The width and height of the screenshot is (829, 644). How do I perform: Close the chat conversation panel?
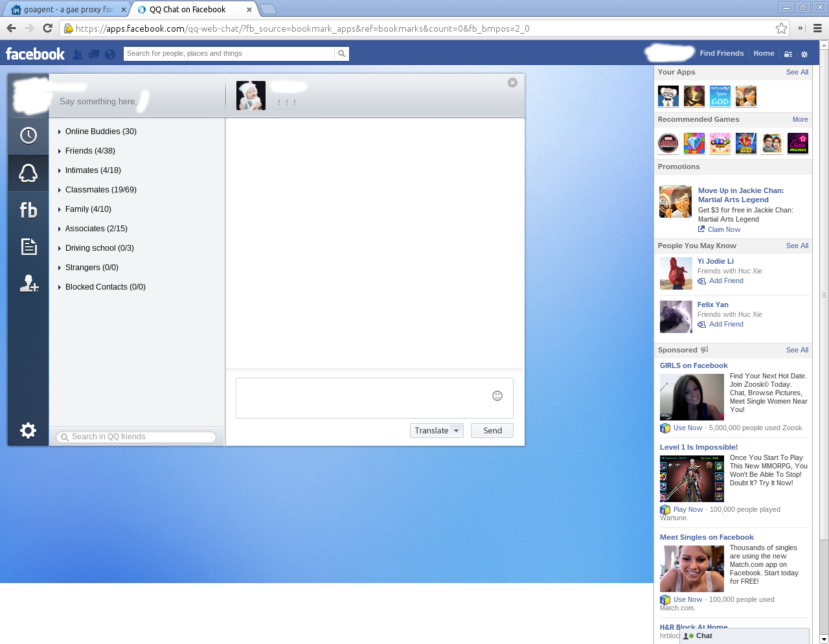(x=512, y=82)
